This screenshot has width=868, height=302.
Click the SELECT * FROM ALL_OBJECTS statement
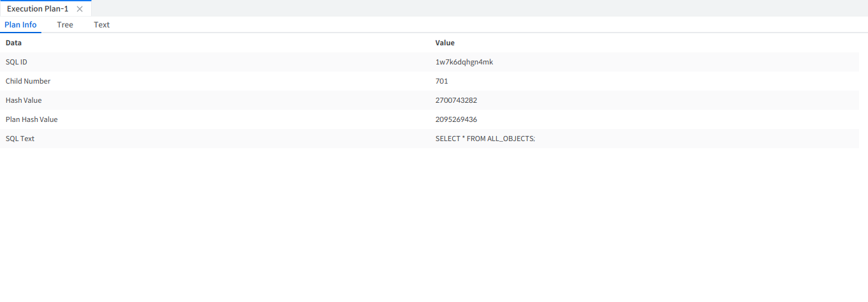485,139
